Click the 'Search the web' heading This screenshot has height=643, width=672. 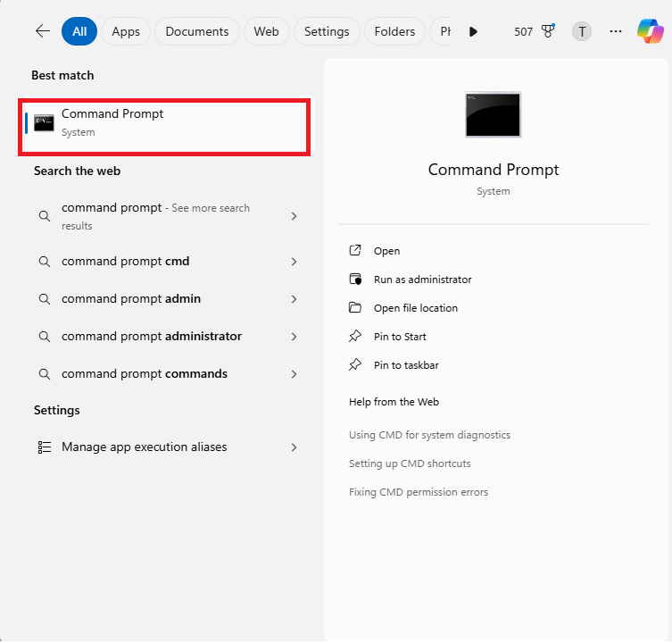pos(77,171)
